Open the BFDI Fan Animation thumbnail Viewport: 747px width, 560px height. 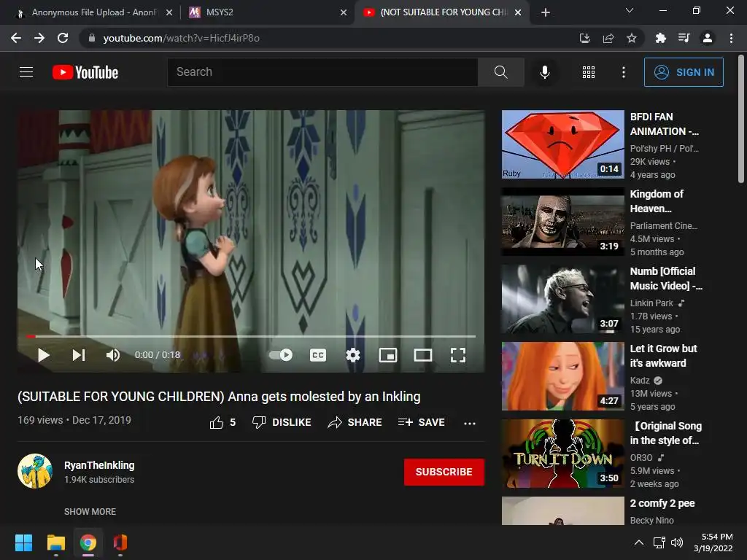562,144
